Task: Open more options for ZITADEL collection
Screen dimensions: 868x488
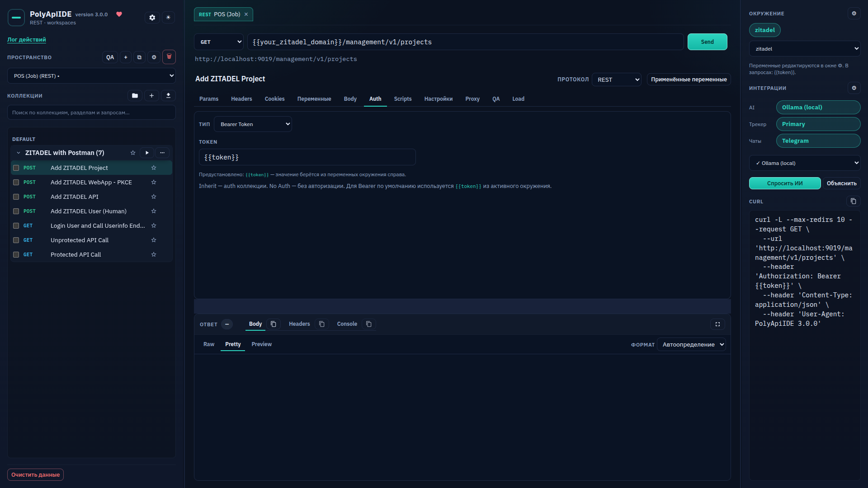Action: pos(162,153)
